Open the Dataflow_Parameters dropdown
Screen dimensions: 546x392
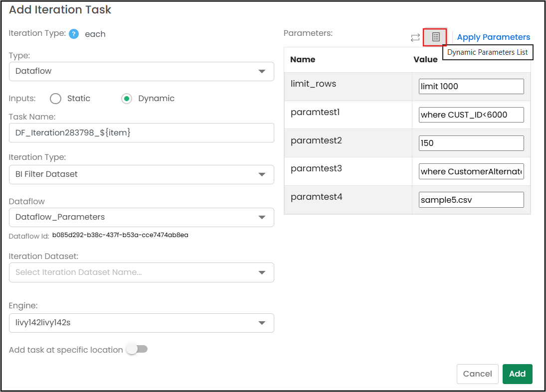point(142,217)
